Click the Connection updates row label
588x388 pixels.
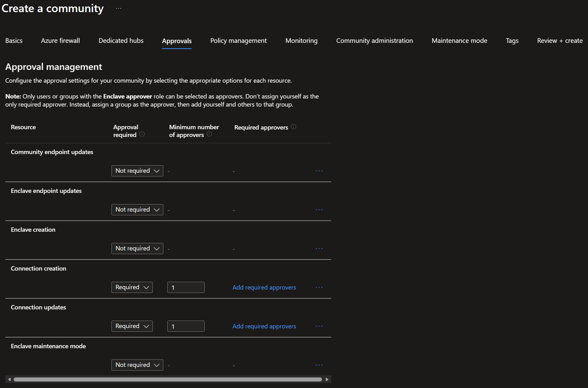(38, 307)
